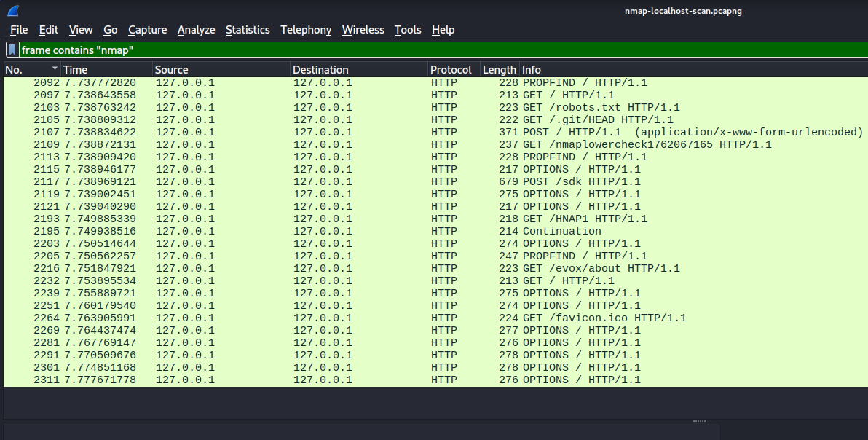Open the File menu
The image size is (868, 440).
point(19,30)
